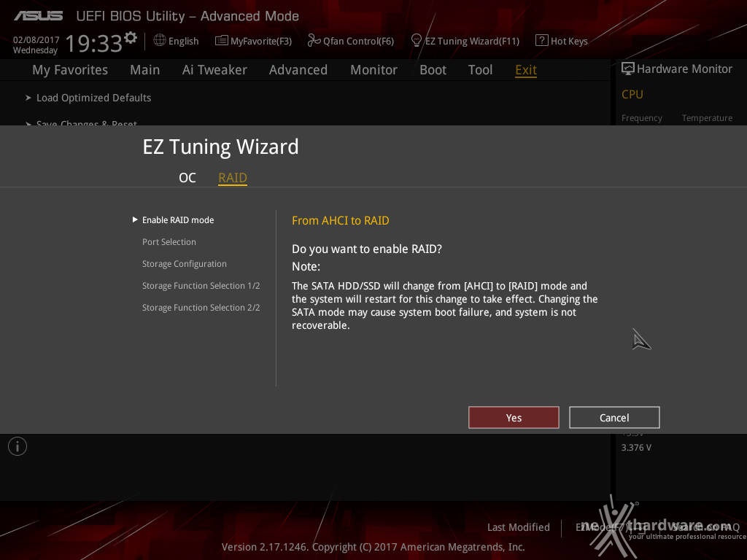Switch to the OC tab in the wizard

click(187, 178)
